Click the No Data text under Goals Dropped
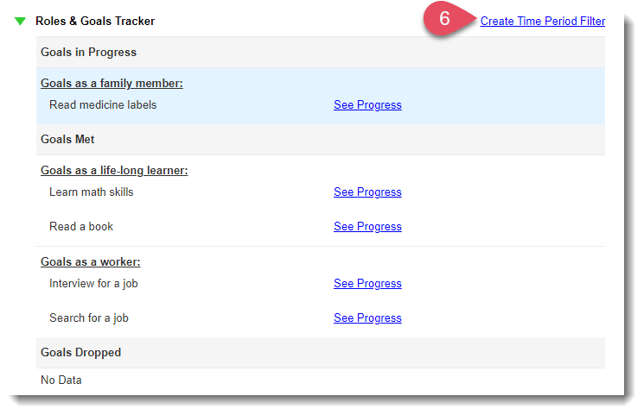644x415 pixels. tap(61, 381)
